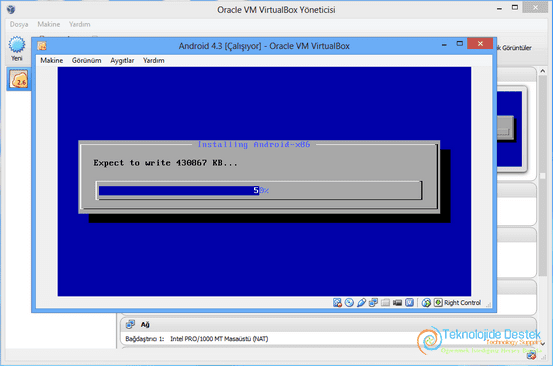The width and height of the screenshot is (553, 366).
Task: Click the virtualization features indicator in status bar
Action: point(409,303)
